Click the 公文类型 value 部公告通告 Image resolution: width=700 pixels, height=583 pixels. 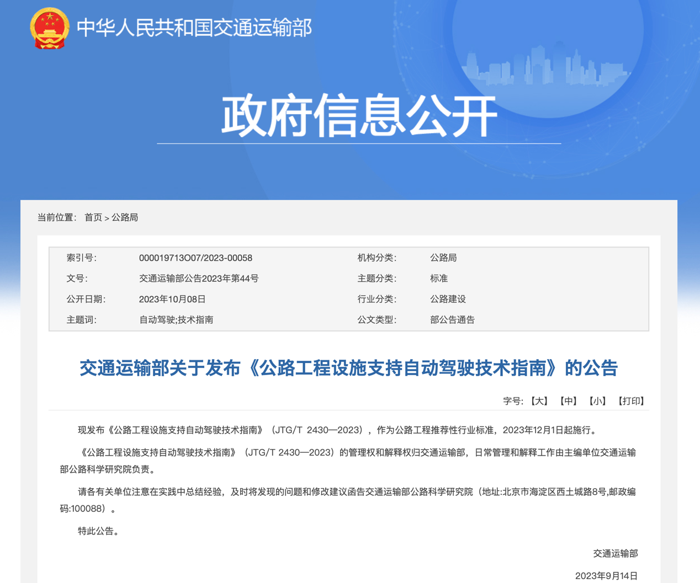point(452,320)
